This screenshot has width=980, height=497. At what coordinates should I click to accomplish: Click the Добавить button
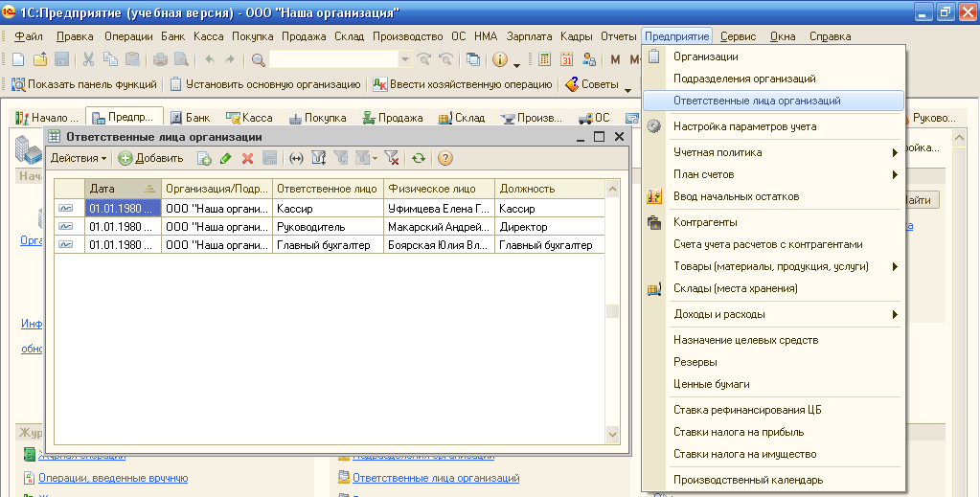click(150, 158)
